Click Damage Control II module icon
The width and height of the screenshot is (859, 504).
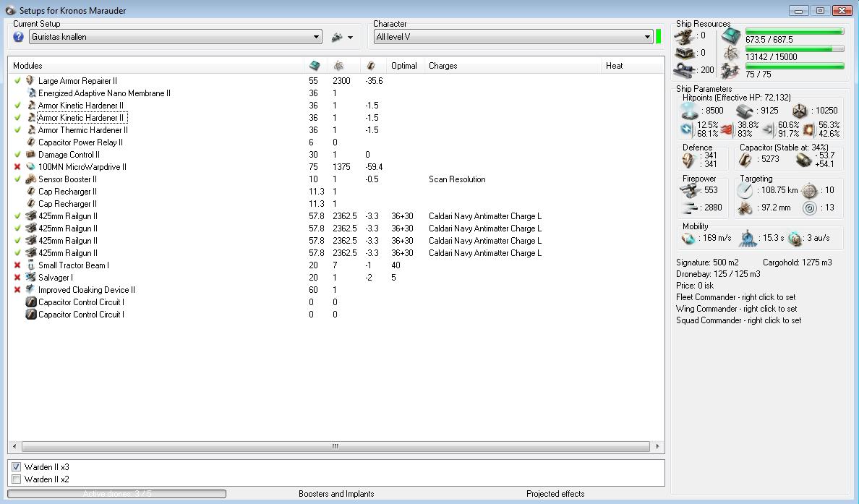(30, 155)
